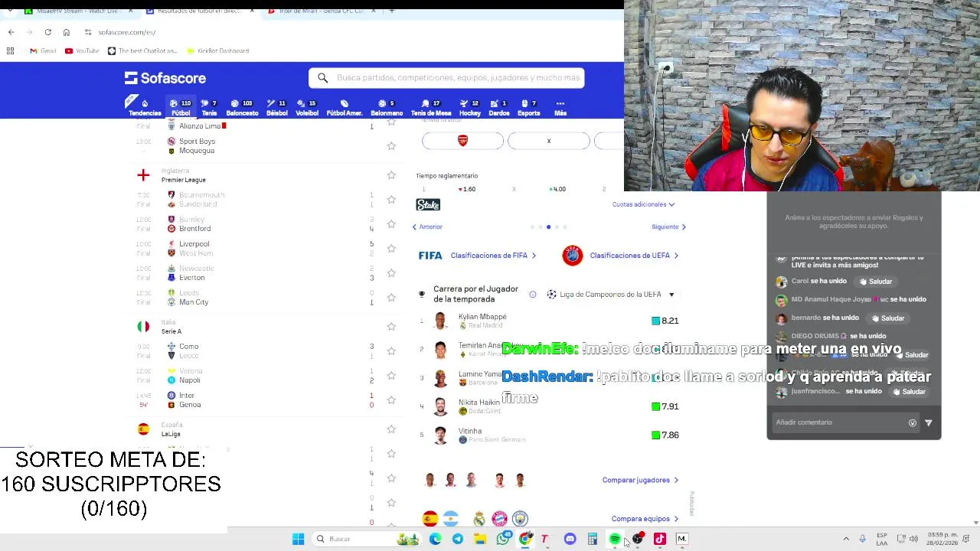Open the Windows Start menu
This screenshot has height=551, width=980.
298,539
